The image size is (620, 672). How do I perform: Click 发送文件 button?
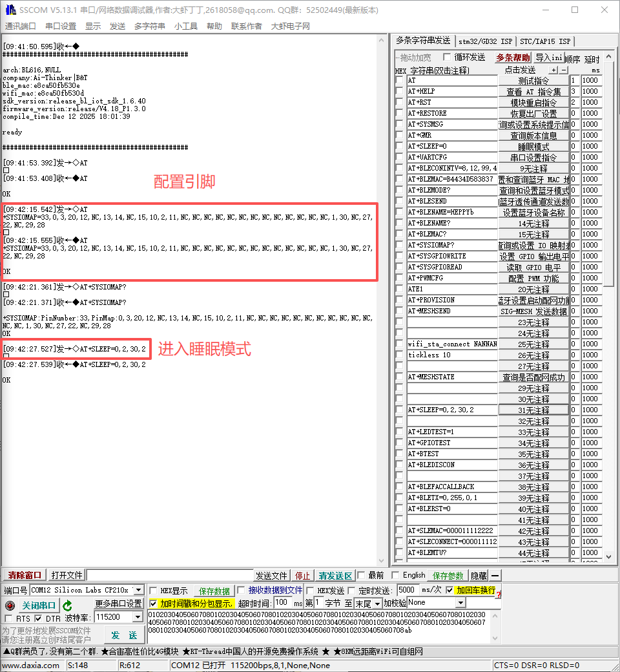(x=271, y=576)
